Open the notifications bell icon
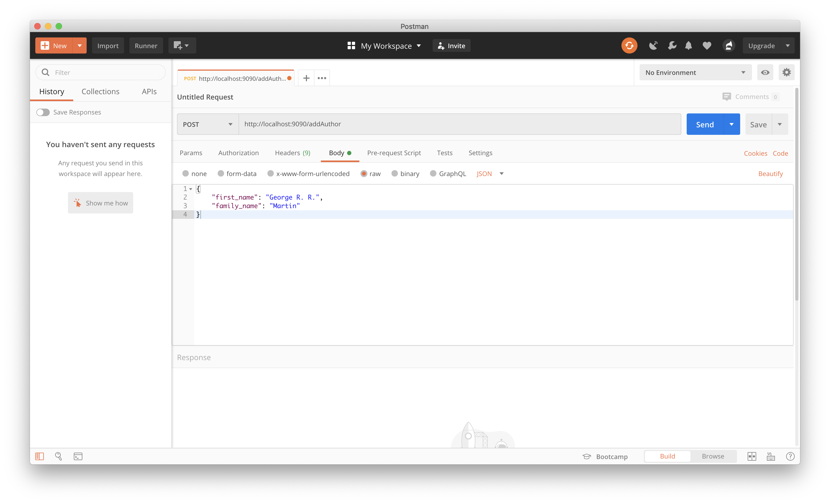The width and height of the screenshot is (830, 504). [688, 45]
